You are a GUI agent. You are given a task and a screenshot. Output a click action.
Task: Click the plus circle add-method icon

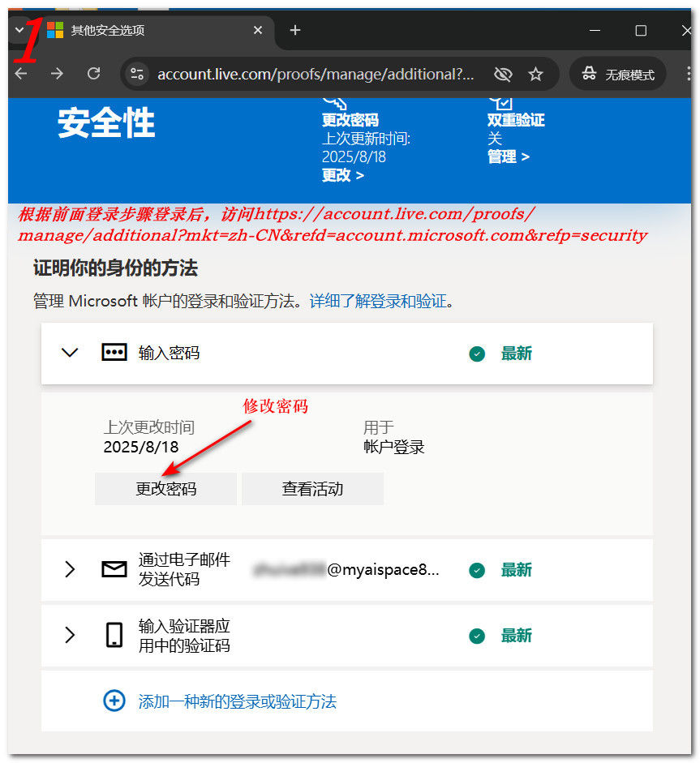pyautogui.click(x=114, y=701)
